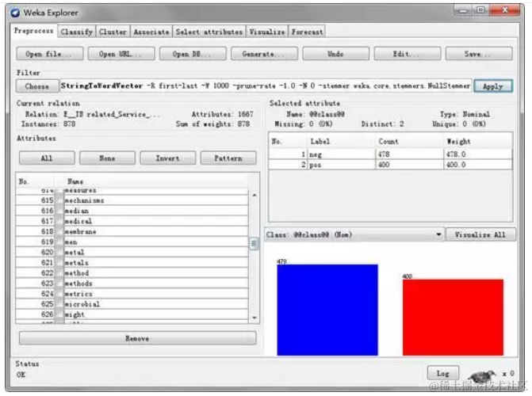This screenshot has height=396, width=532.
Task: Click the attribute list scroll down arrow
Action: [x=255, y=318]
